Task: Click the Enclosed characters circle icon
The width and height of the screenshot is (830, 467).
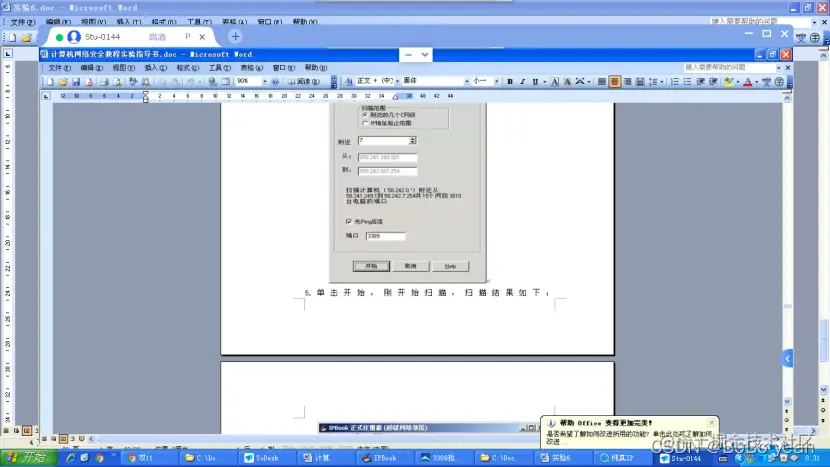Action: (779, 82)
